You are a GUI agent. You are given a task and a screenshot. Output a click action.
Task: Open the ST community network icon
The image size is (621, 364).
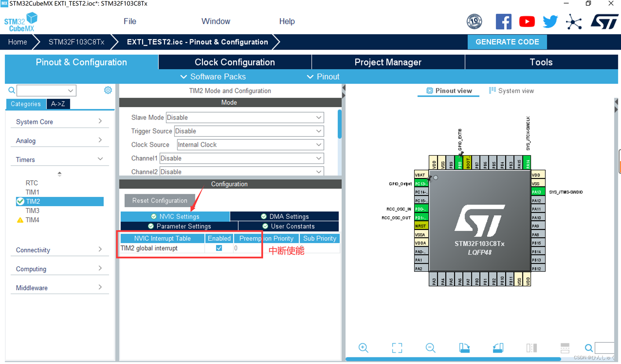click(574, 21)
